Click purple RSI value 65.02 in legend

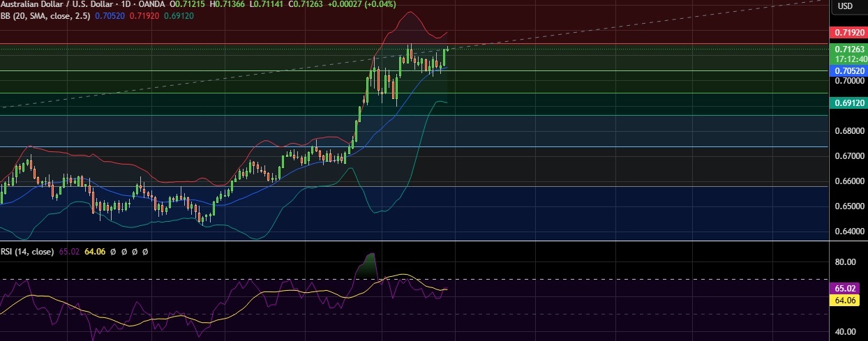(69, 251)
